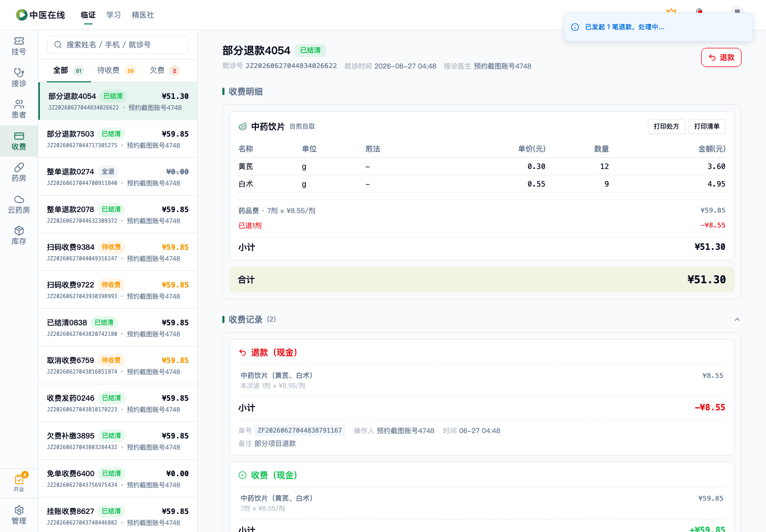Switch to the 临证 top tab
Image resolution: width=766 pixels, height=532 pixels.
(88, 15)
